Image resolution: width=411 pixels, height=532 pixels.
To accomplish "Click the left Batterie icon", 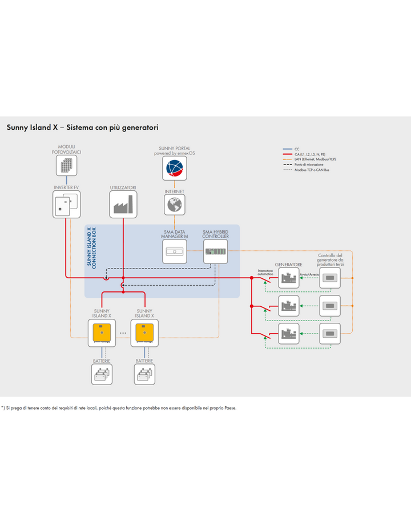I will (x=102, y=374).
